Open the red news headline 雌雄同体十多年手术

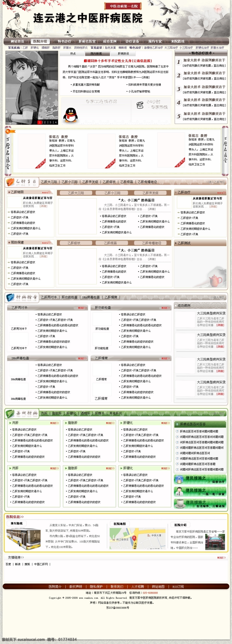(118, 61)
